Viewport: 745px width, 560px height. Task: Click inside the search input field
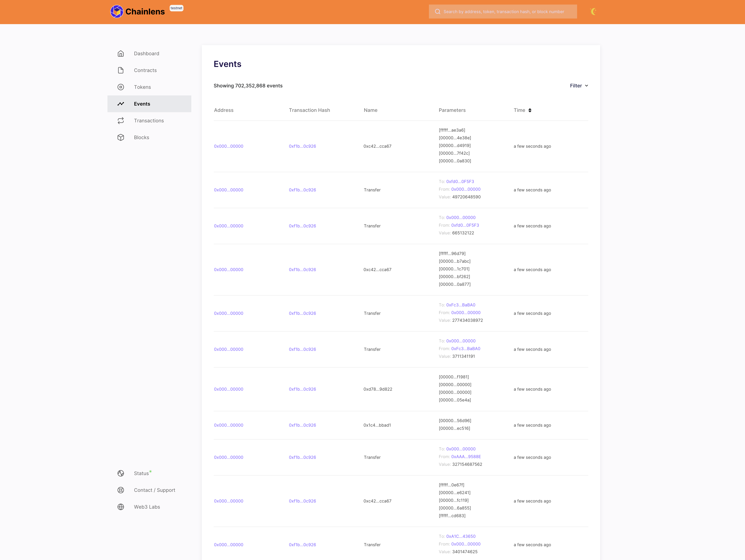[505, 12]
